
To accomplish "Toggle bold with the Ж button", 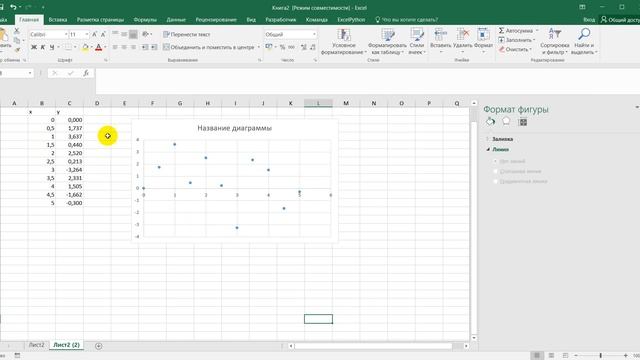I will [x=34, y=47].
